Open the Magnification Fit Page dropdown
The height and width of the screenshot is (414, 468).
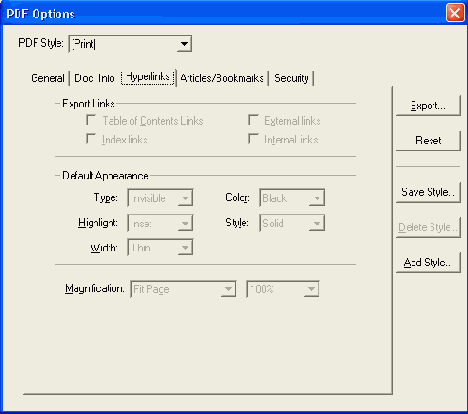[x=183, y=289]
